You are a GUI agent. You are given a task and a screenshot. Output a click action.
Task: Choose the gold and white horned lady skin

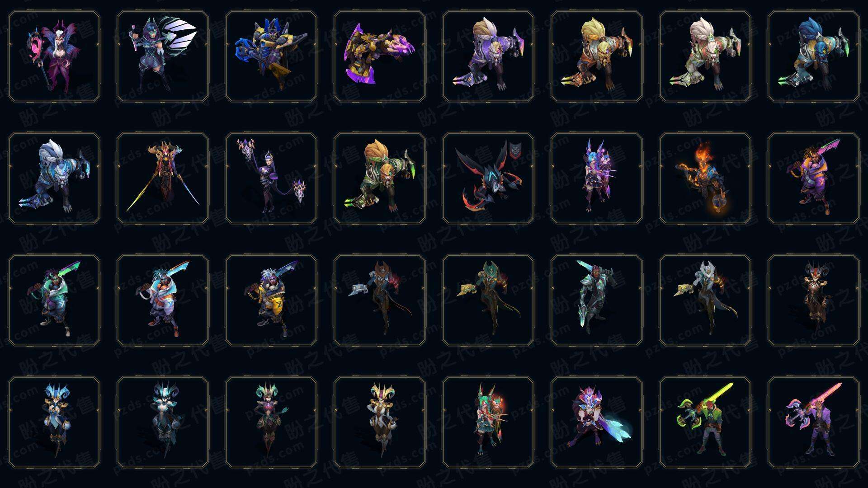coord(380,422)
